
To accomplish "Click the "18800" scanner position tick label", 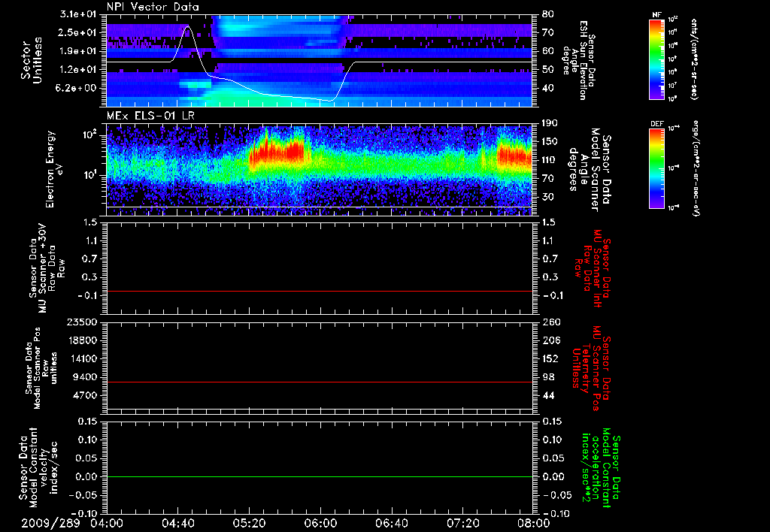I will (x=82, y=340).
